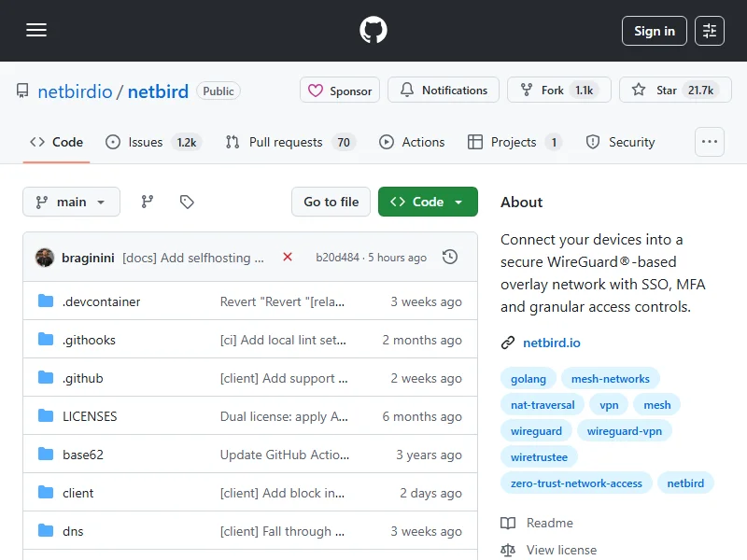This screenshot has height=560, width=747.
Task: Open the Actions tab
Action: click(x=412, y=142)
